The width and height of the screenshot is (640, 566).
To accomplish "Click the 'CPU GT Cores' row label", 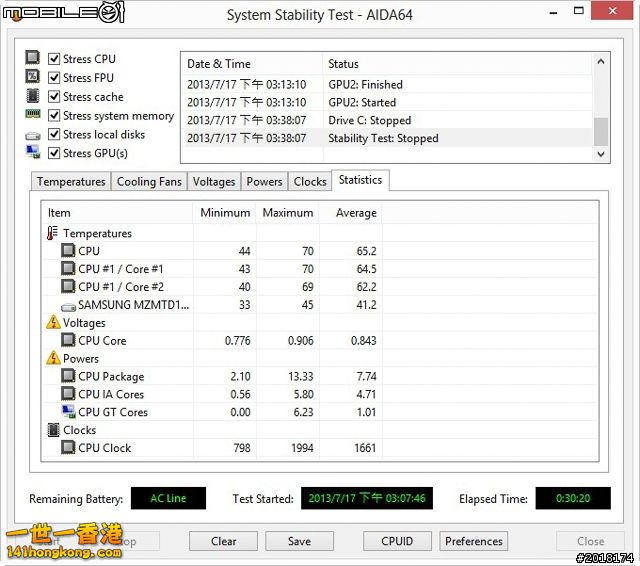I will pos(113,412).
